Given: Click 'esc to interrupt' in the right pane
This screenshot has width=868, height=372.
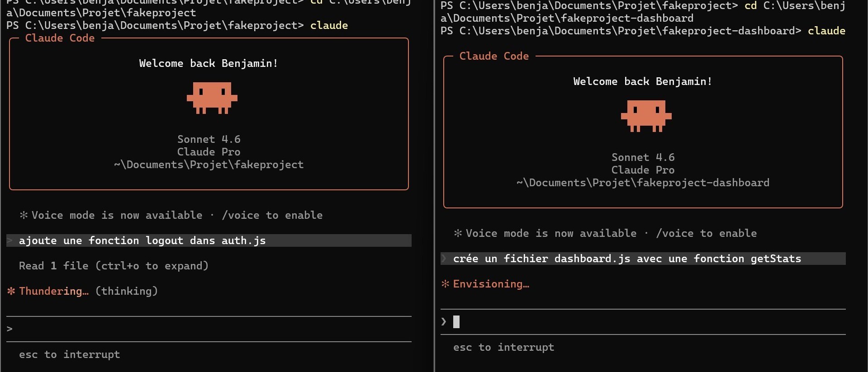Looking at the screenshot, I should (504, 347).
